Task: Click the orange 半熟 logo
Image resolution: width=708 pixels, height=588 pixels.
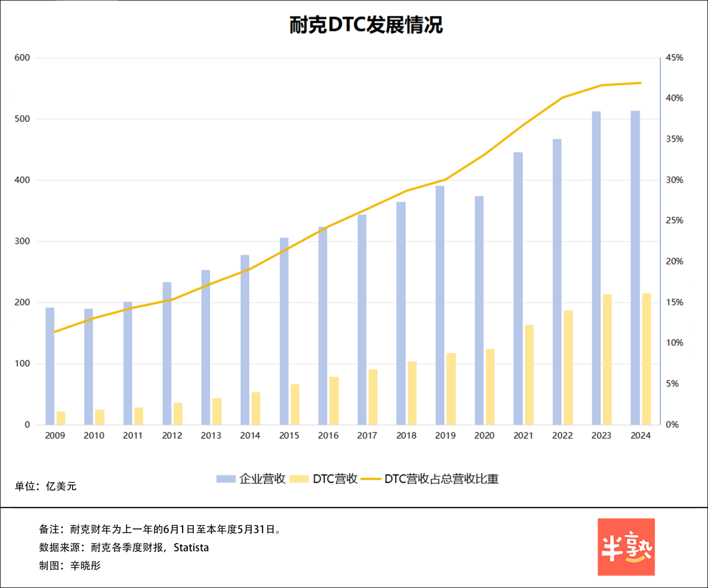Action: point(626,547)
